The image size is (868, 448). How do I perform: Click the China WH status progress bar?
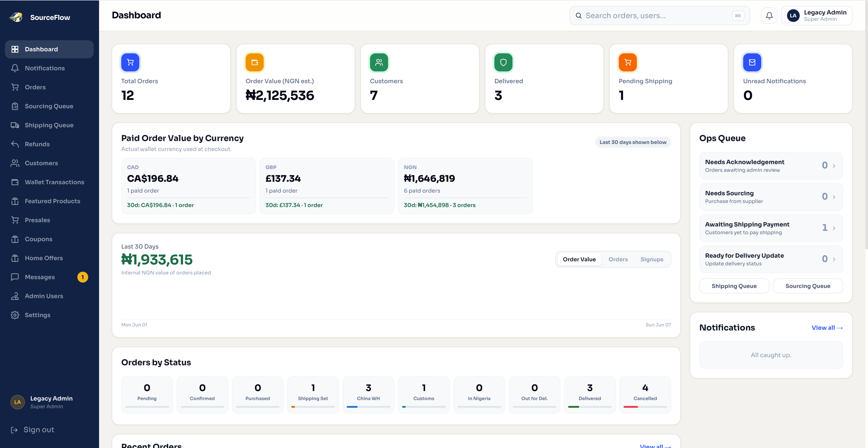tap(368, 407)
